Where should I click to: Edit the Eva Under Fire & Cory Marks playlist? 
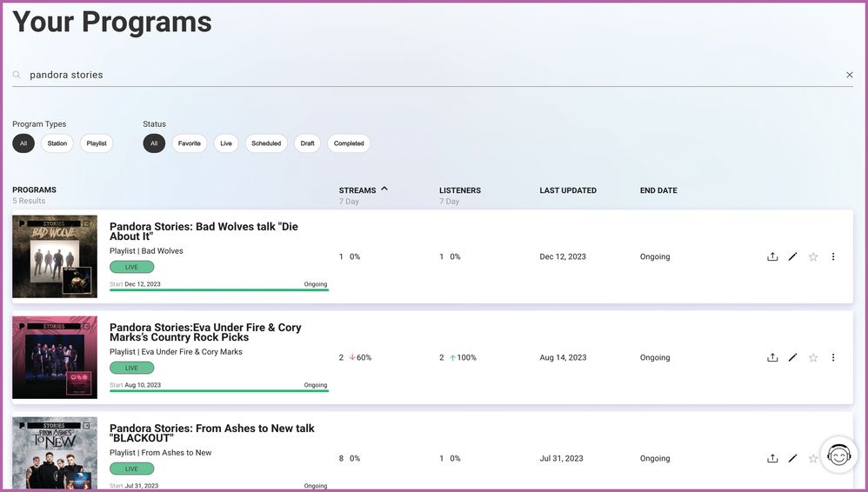coord(792,358)
